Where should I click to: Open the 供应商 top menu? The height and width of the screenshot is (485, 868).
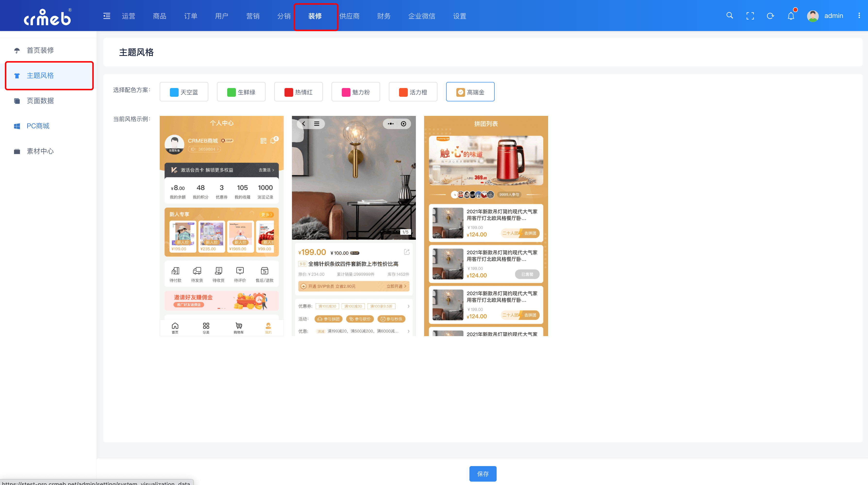pos(349,16)
